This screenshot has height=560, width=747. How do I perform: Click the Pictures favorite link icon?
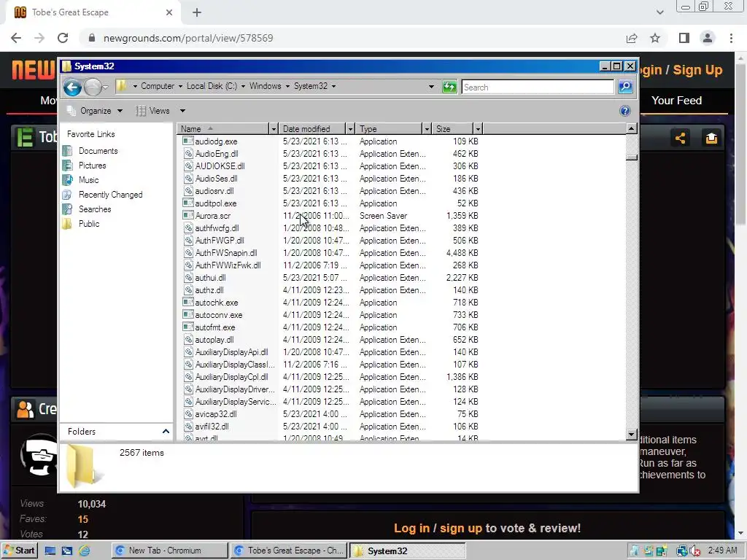coord(68,166)
